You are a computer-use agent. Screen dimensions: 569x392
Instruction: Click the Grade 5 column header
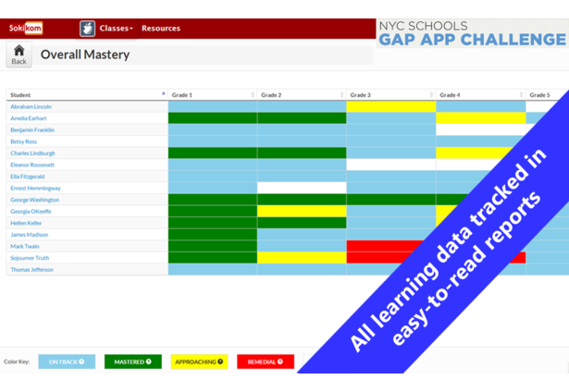[x=539, y=95]
